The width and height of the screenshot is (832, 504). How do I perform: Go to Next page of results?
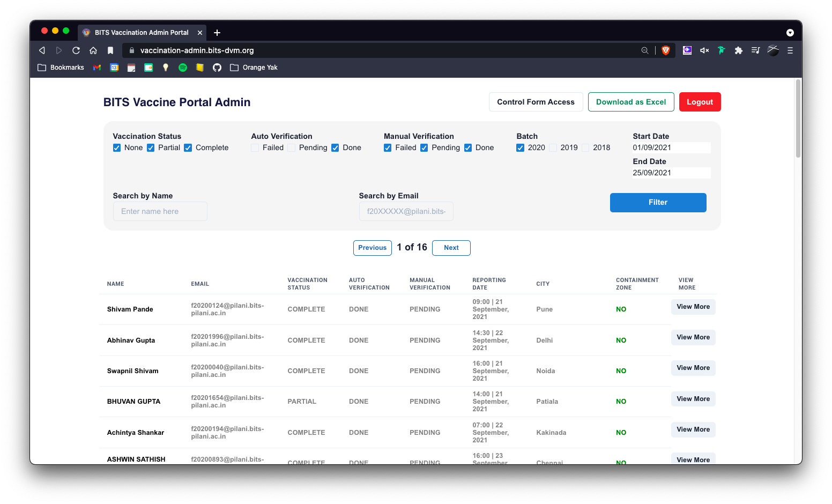tap(451, 248)
